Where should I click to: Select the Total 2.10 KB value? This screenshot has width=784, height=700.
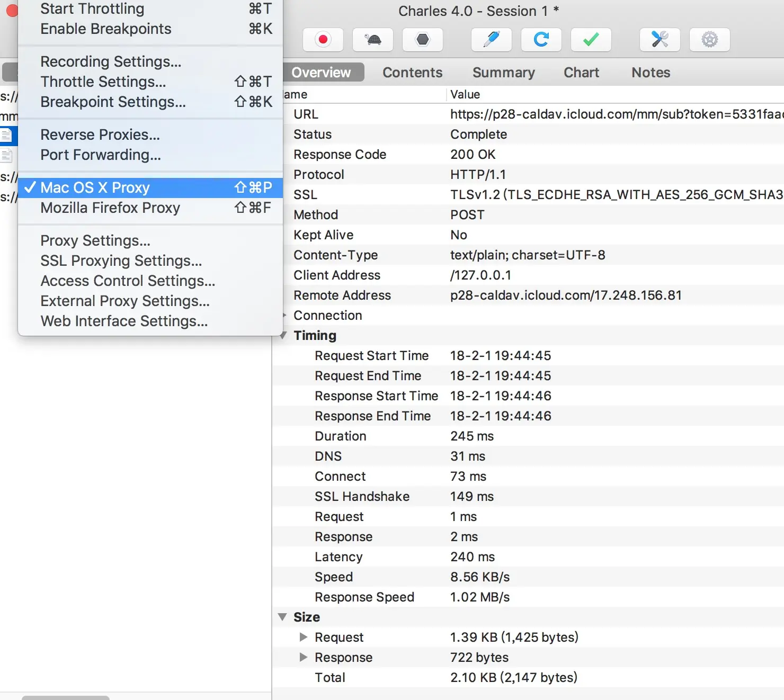pyautogui.click(x=514, y=678)
